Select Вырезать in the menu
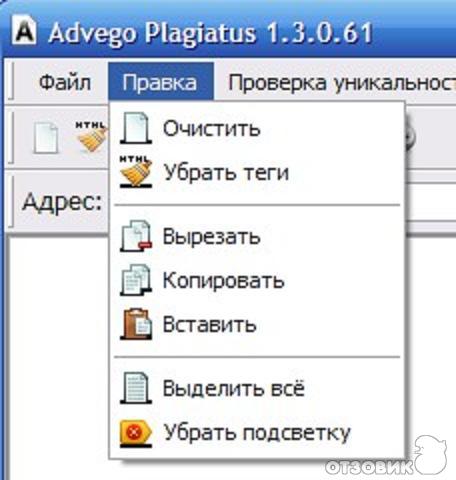Viewport: 456px width, 480px height. [257, 236]
